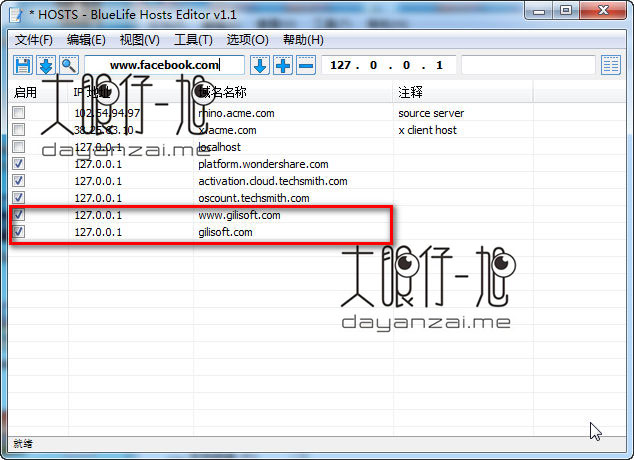This screenshot has width=634, height=460.
Task: Enable the localhost entry checkbox
Action: click(x=19, y=147)
